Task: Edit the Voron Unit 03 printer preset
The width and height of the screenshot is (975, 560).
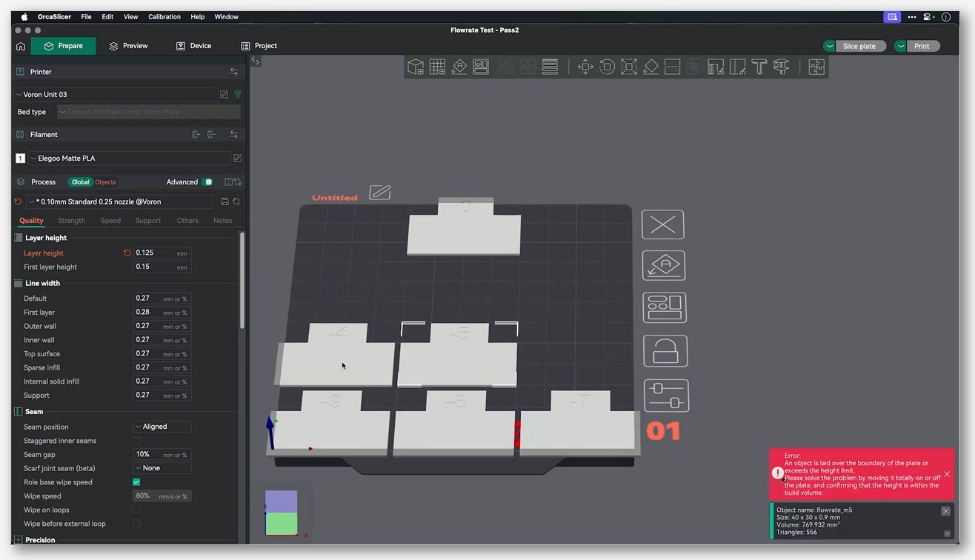Action: [x=224, y=94]
